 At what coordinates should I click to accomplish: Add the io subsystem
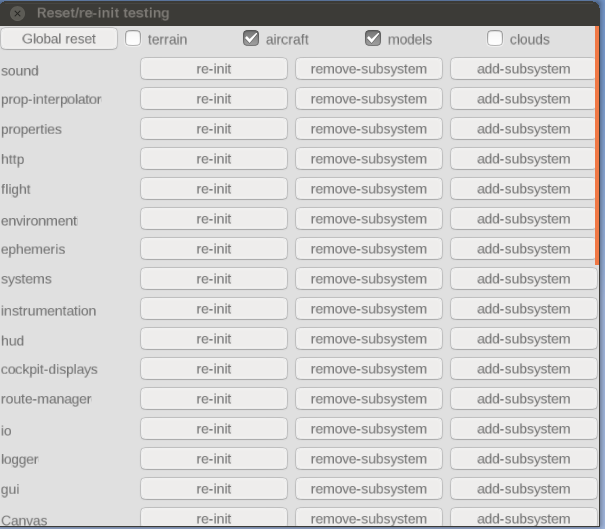tap(523, 429)
